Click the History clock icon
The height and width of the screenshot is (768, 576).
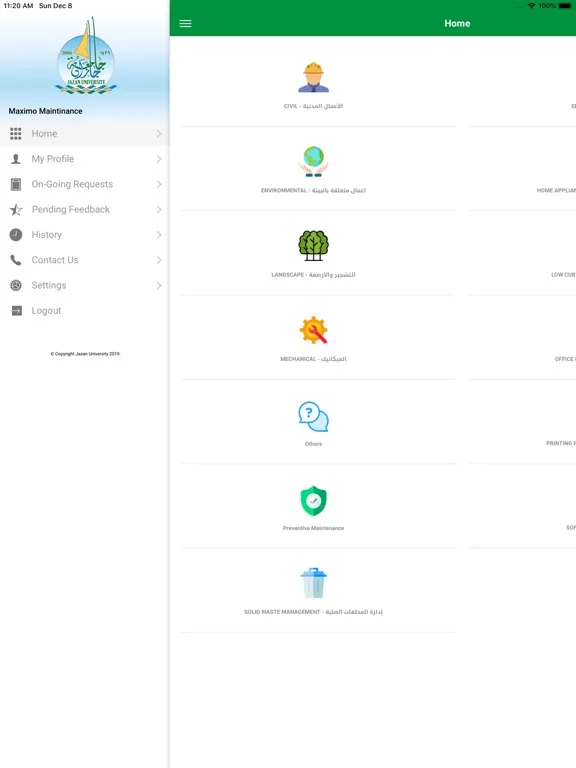[16, 235]
